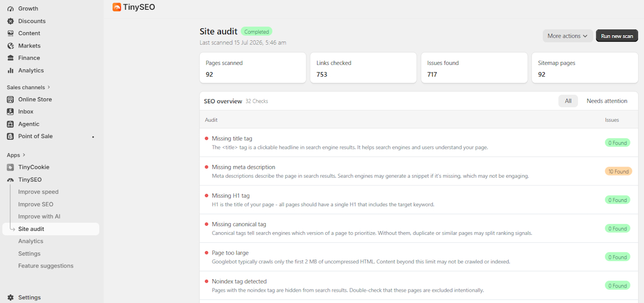Open the Finance page
The width and height of the screenshot is (644, 303).
coord(29,58)
